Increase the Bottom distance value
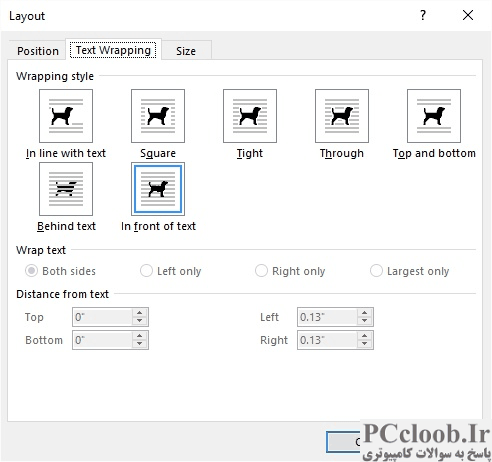492x462 pixels. (x=140, y=336)
